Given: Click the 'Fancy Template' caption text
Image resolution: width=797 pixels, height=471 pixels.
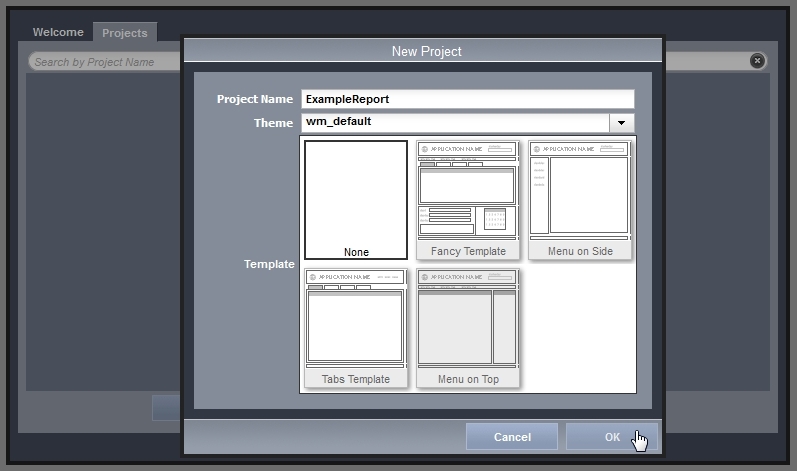Looking at the screenshot, I should click(x=468, y=251).
